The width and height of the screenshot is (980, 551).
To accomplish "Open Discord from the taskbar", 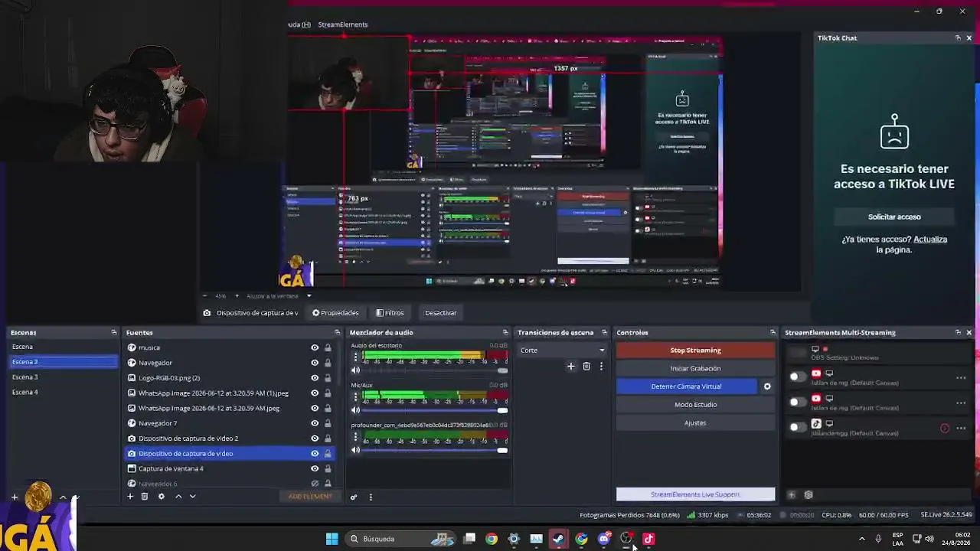I will 604,539.
